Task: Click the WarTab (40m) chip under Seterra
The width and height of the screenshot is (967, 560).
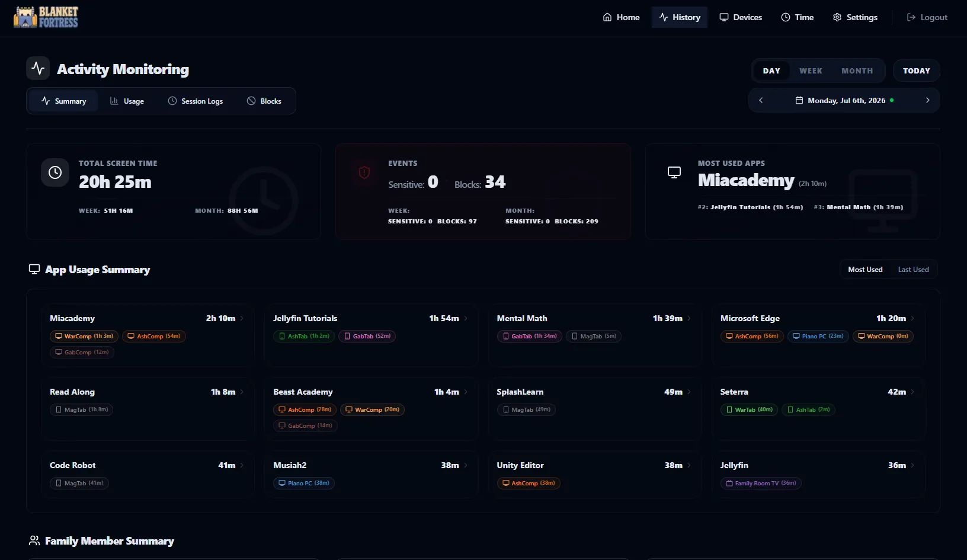Action: [750, 409]
